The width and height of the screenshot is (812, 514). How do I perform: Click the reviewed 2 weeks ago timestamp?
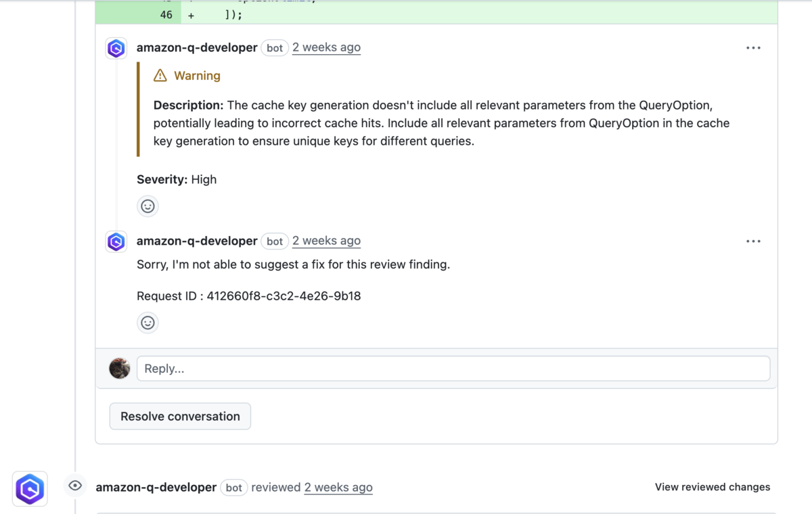(x=338, y=487)
